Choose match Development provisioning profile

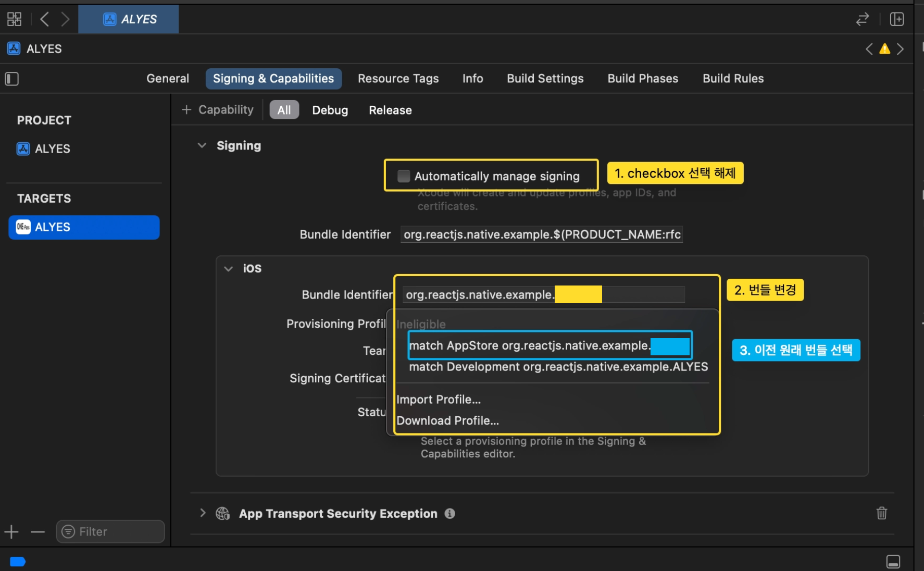coord(558,367)
